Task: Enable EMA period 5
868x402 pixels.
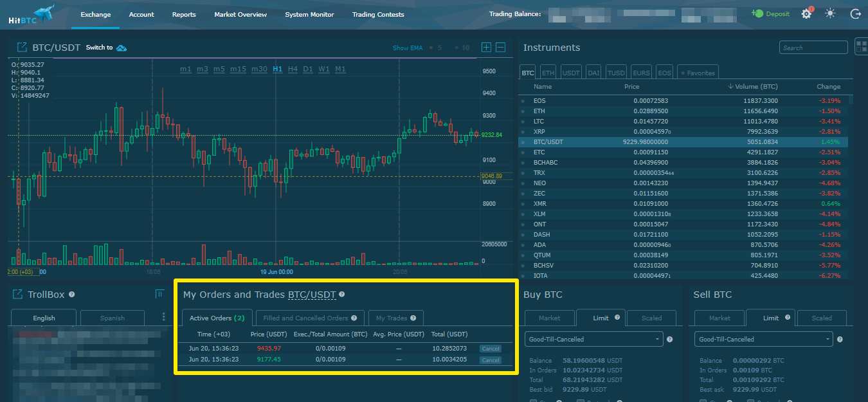Action: [x=436, y=48]
